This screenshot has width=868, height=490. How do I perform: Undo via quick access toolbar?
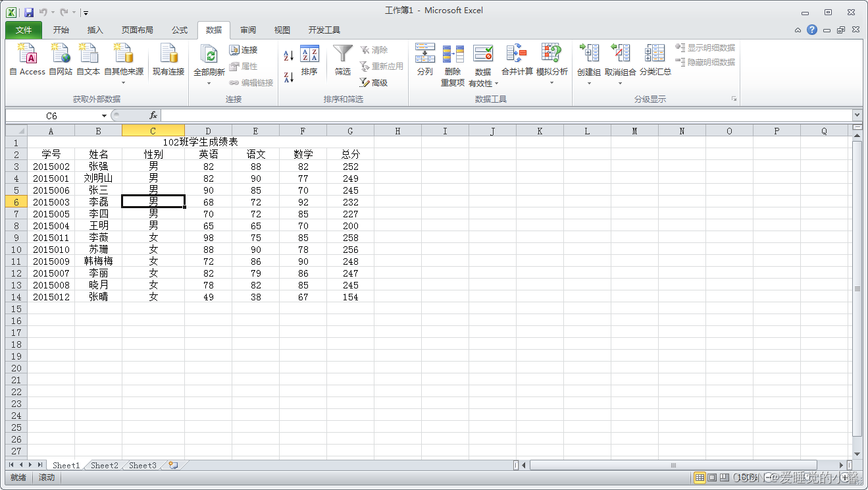43,12
